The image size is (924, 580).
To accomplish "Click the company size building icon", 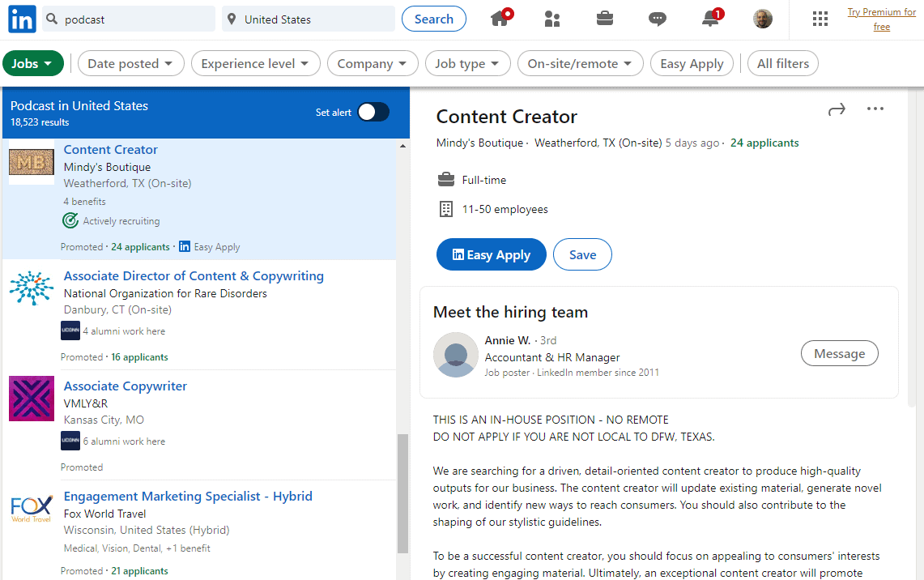I will (x=446, y=209).
